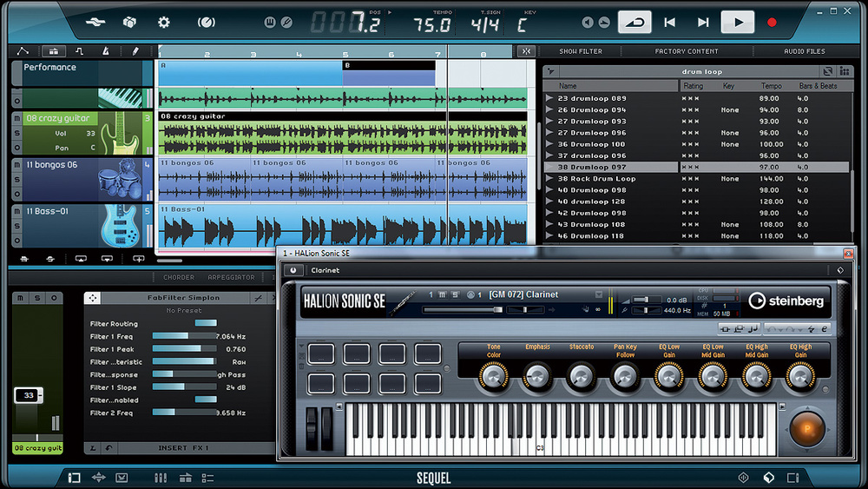
Task: Preview the 23 drumloop 089 entry
Action: pyautogui.click(x=549, y=98)
